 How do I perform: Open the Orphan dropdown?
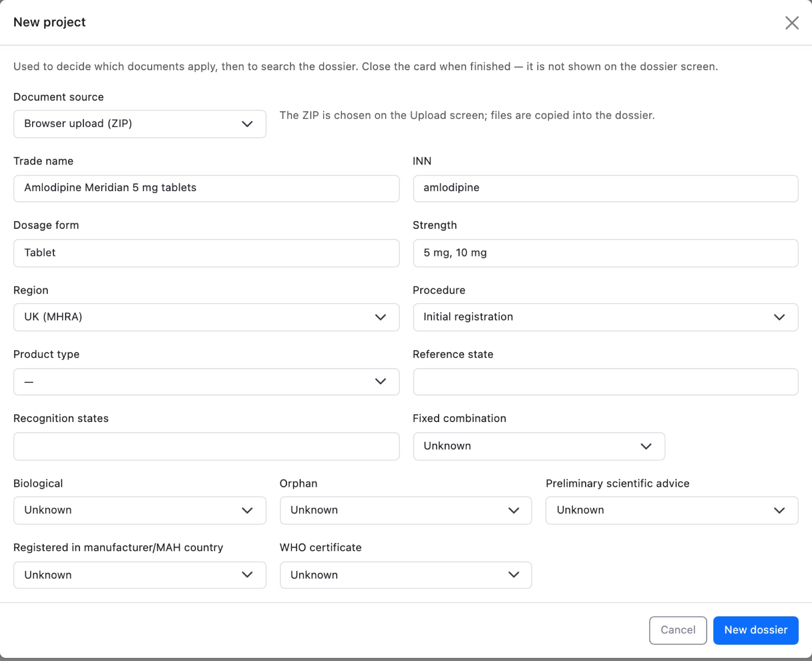[406, 510]
